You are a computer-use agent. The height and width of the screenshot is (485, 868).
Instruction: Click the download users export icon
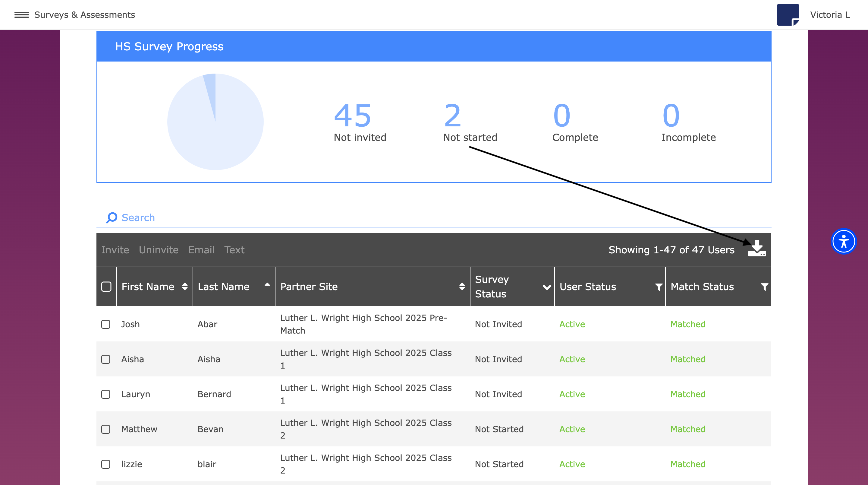(757, 249)
